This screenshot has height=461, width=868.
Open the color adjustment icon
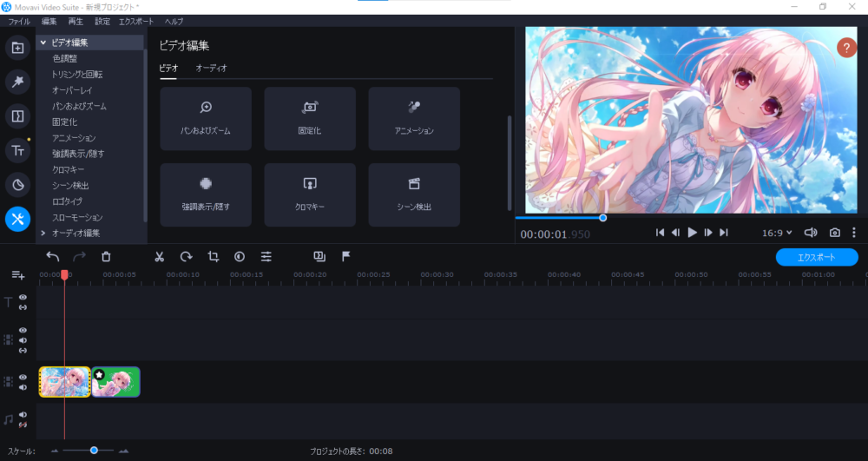click(x=240, y=256)
